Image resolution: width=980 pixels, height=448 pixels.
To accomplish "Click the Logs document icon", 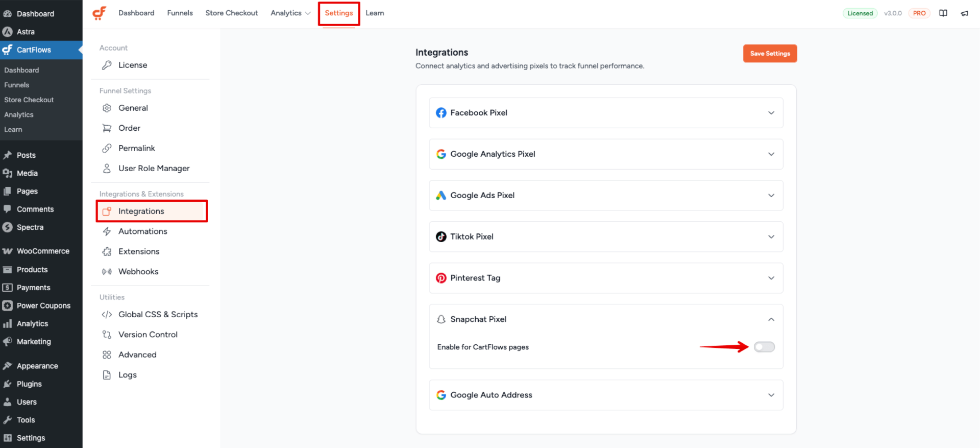I will coord(107,375).
